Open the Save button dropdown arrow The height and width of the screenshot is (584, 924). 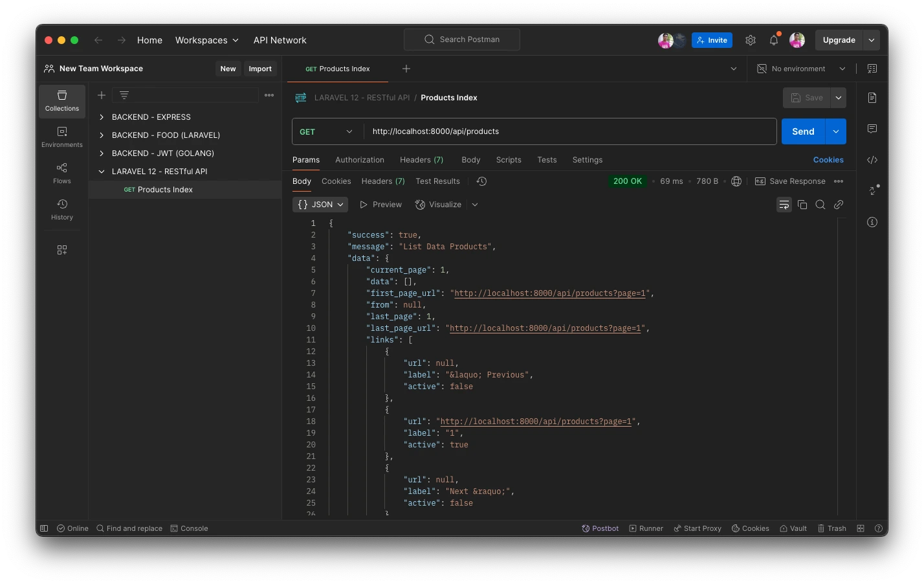839,98
